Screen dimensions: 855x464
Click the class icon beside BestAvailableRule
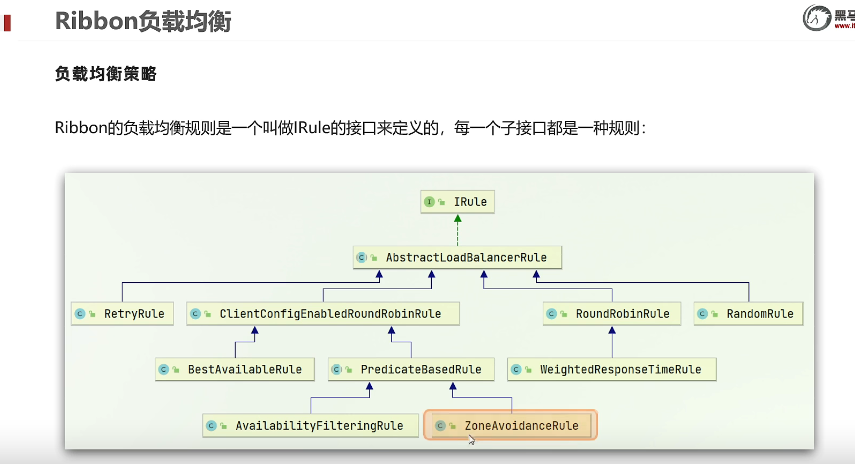click(x=164, y=370)
